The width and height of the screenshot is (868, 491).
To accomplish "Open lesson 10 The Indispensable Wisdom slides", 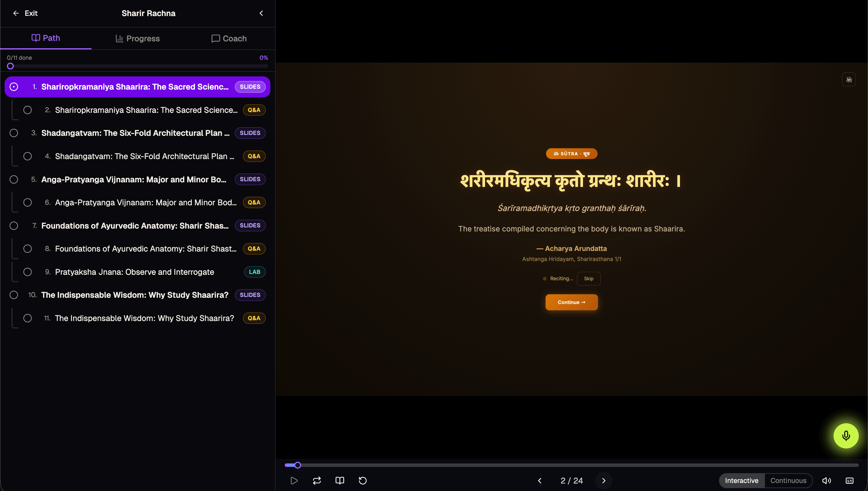I will 137,295.
